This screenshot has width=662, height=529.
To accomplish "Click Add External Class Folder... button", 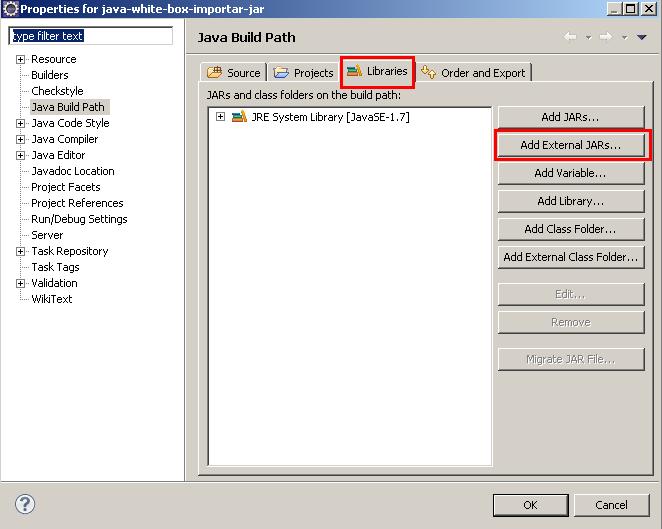I will 571,257.
